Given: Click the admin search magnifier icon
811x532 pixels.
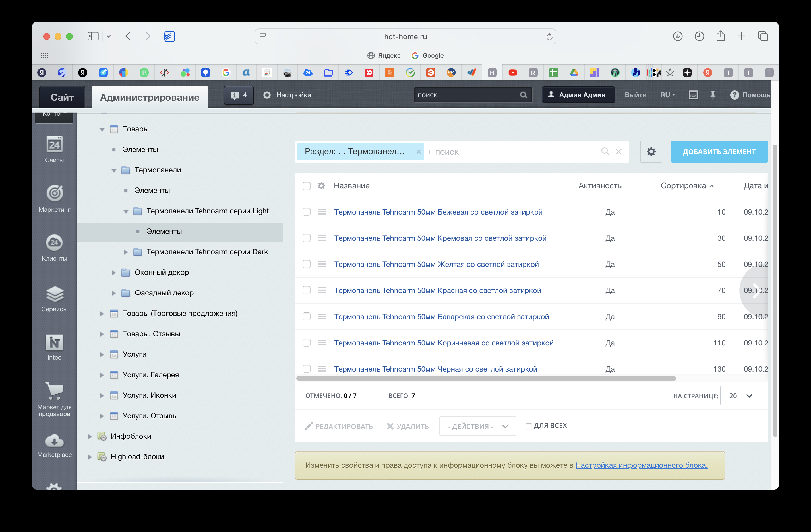Looking at the screenshot, I should (x=524, y=95).
